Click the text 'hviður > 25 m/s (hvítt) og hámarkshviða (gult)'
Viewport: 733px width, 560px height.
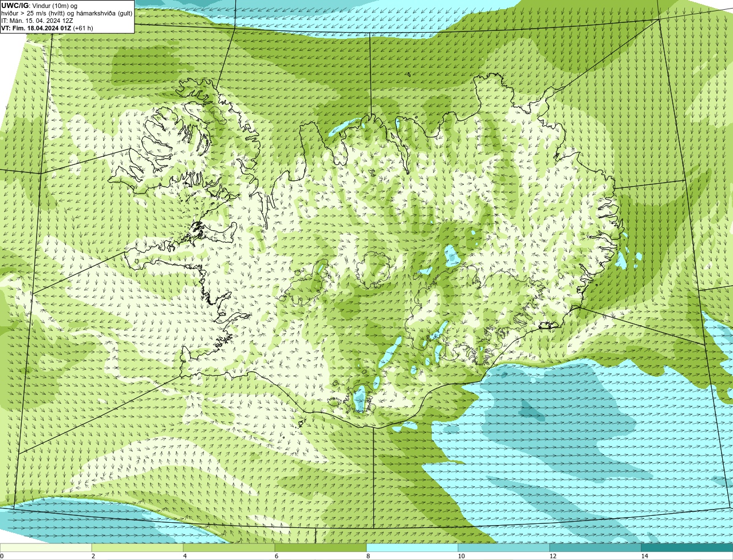66,13
